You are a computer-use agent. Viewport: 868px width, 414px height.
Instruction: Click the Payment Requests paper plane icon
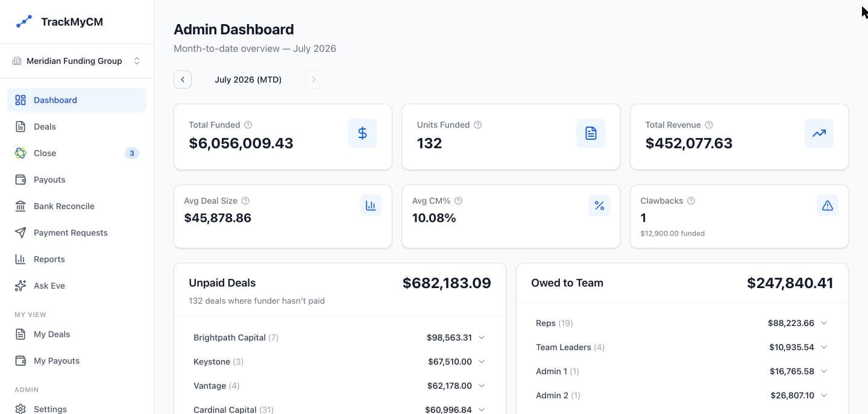[x=20, y=233]
